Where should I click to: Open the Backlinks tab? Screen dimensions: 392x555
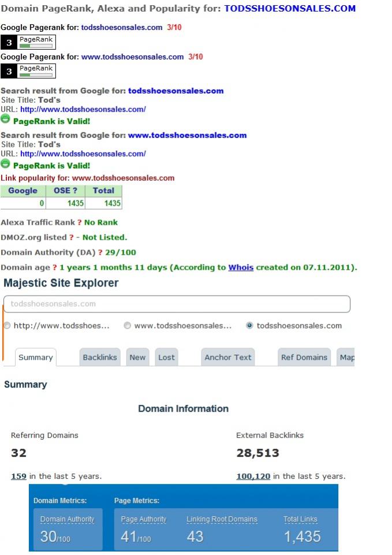click(100, 357)
